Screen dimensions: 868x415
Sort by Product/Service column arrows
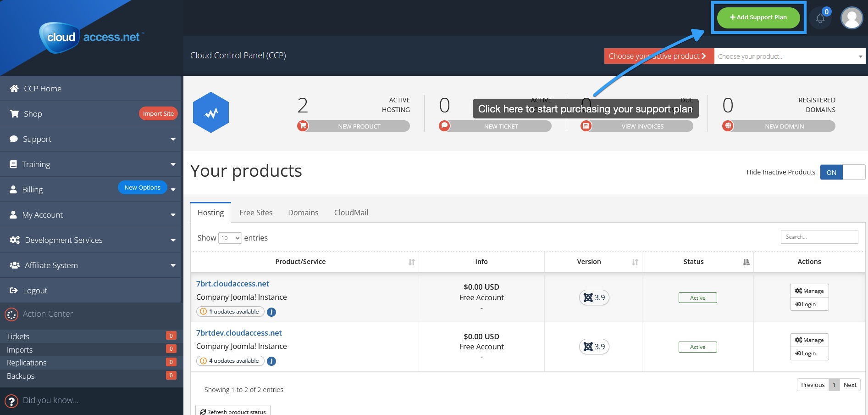click(412, 262)
